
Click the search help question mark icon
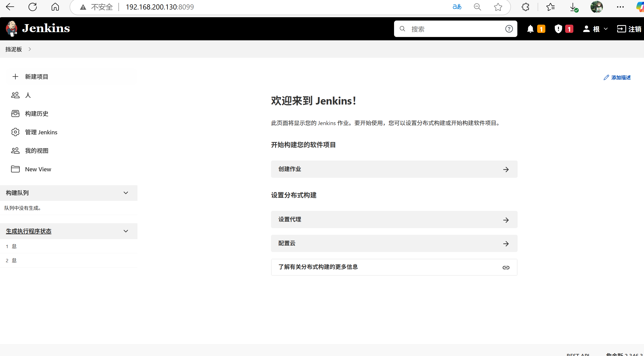(509, 29)
